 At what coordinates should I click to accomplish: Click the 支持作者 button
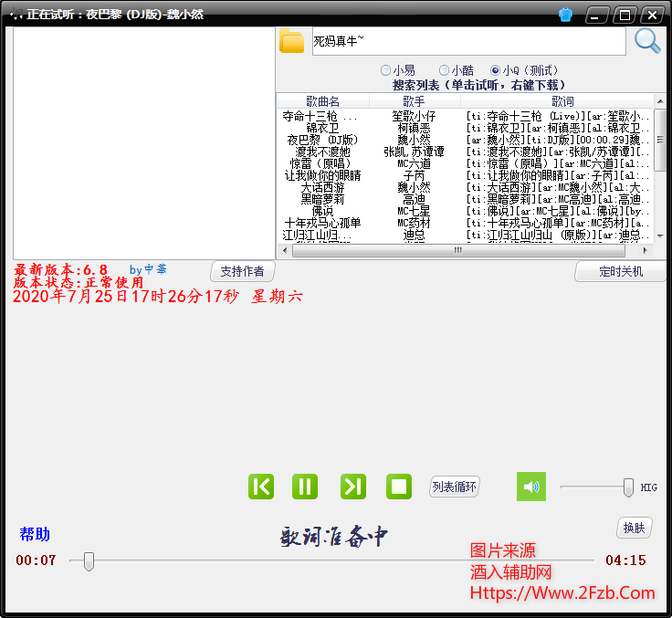(243, 271)
